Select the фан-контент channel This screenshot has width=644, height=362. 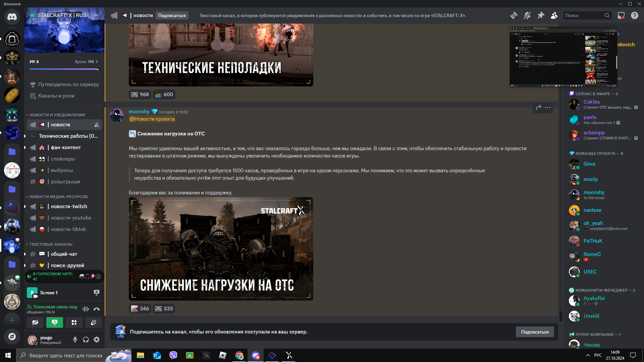(64, 147)
